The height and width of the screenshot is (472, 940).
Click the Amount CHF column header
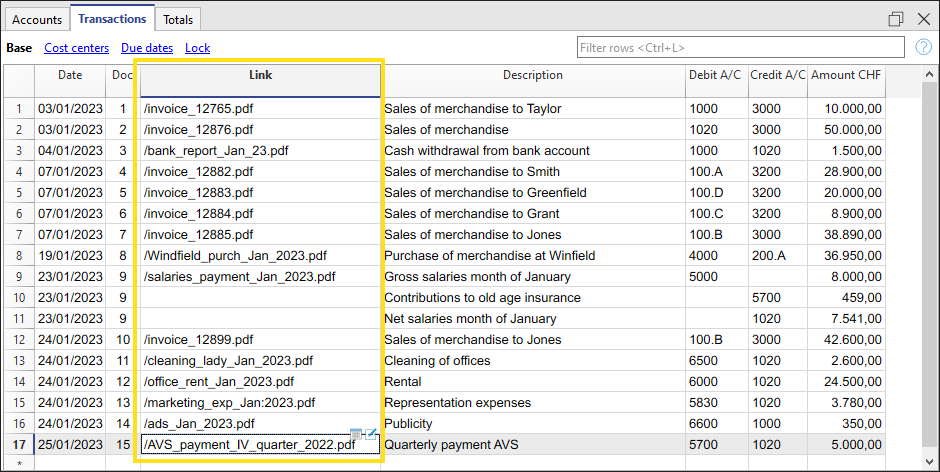[x=846, y=76]
